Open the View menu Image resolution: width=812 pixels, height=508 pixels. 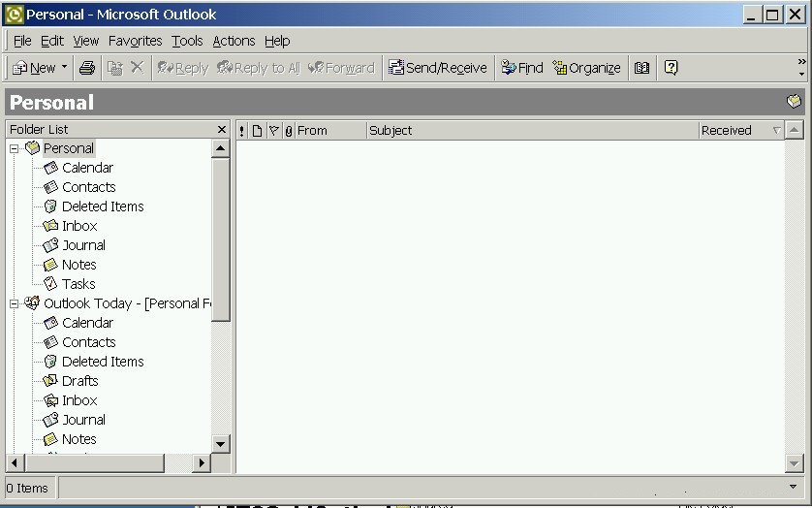(x=86, y=41)
